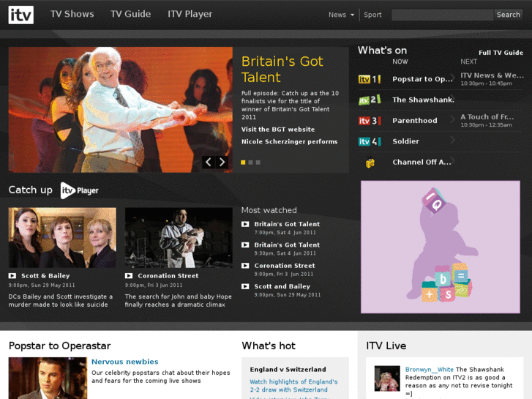Screen dimensions: 532x399
Task: Focus the search input field
Action: point(443,15)
